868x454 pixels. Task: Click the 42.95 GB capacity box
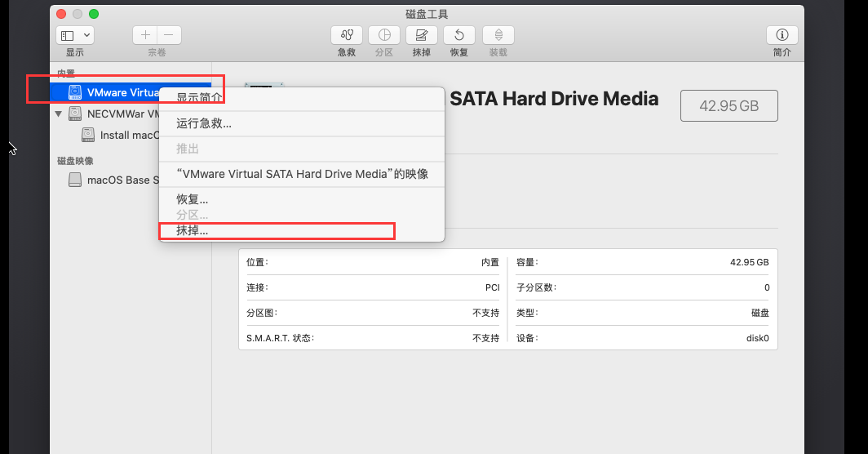[x=729, y=106]
